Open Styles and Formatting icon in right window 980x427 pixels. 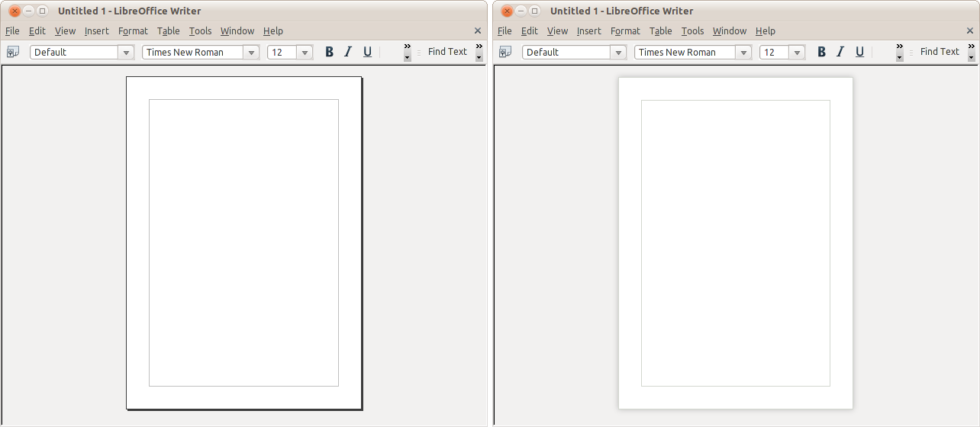coord(505,52)
